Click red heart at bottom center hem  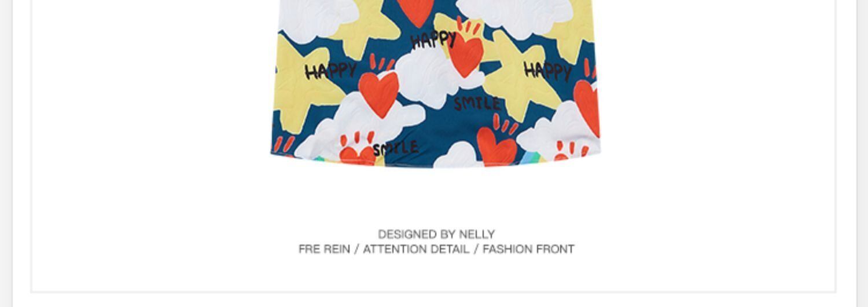[x=497, y=147]
